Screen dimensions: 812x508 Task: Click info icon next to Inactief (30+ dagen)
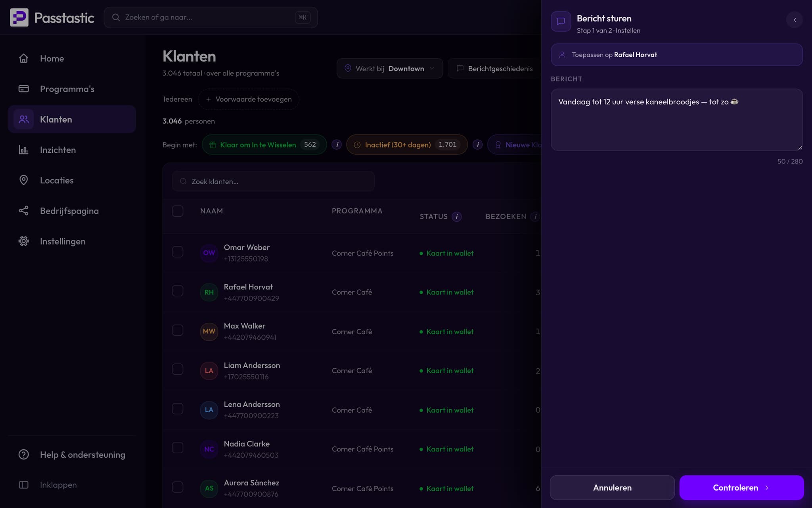pos(477,144)
